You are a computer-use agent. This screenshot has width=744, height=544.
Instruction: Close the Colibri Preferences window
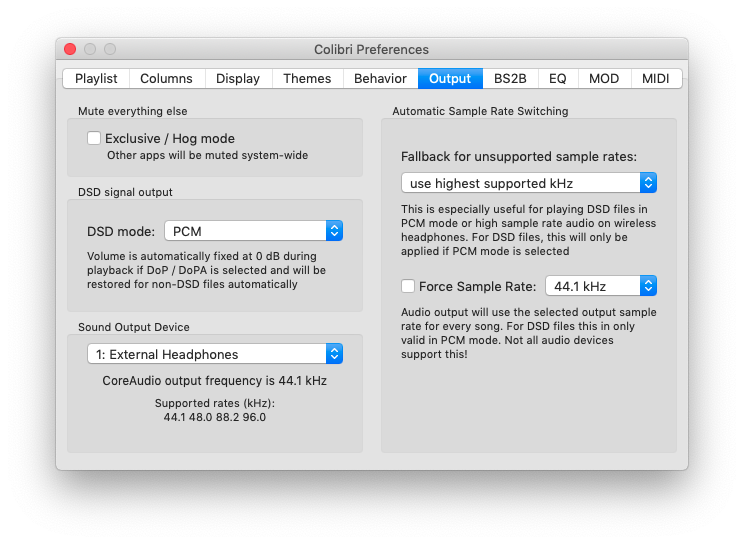click(x=70, y=49)
